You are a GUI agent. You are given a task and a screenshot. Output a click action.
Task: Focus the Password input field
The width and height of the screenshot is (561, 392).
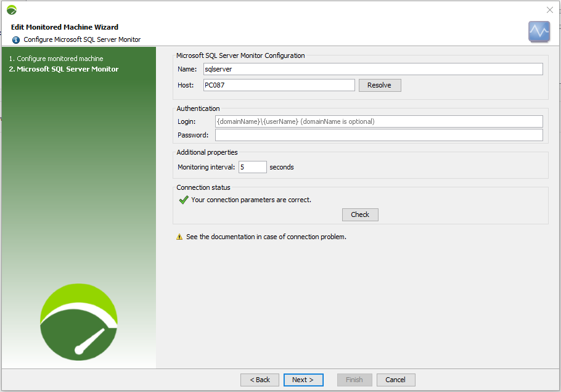(379, 135)
